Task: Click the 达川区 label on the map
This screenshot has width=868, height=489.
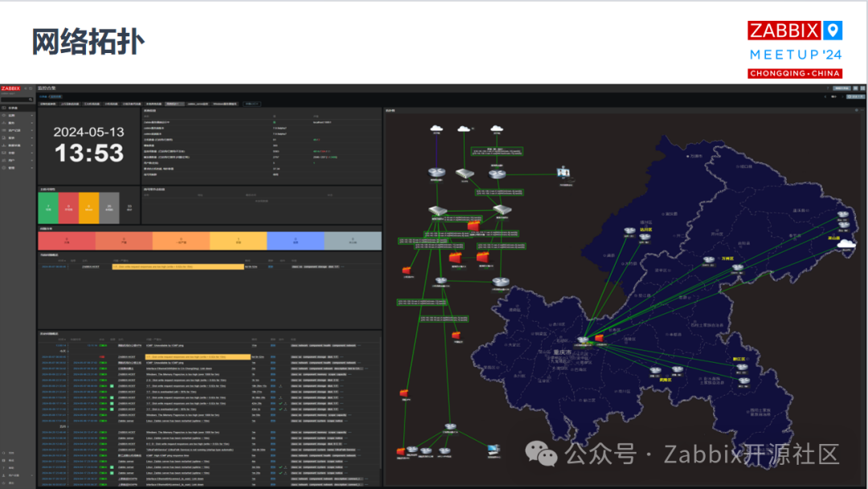Action: [x=646, y=229]
